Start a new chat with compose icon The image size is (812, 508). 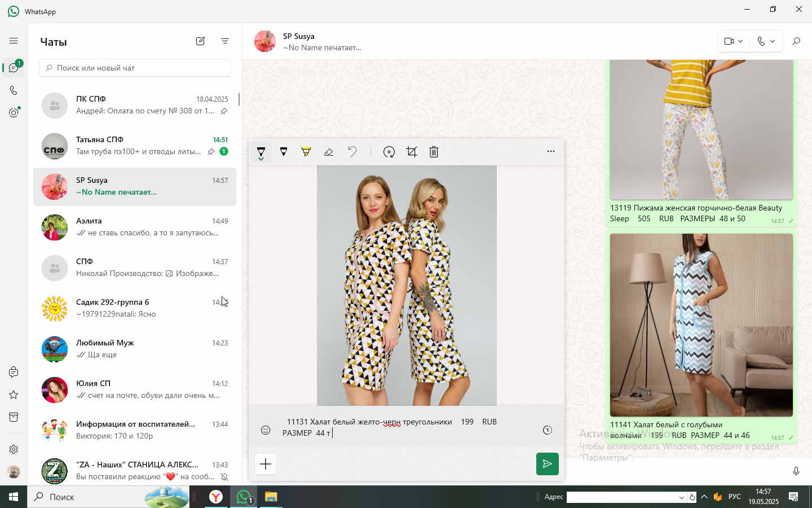pyautogui.click(x=200, y=41)
